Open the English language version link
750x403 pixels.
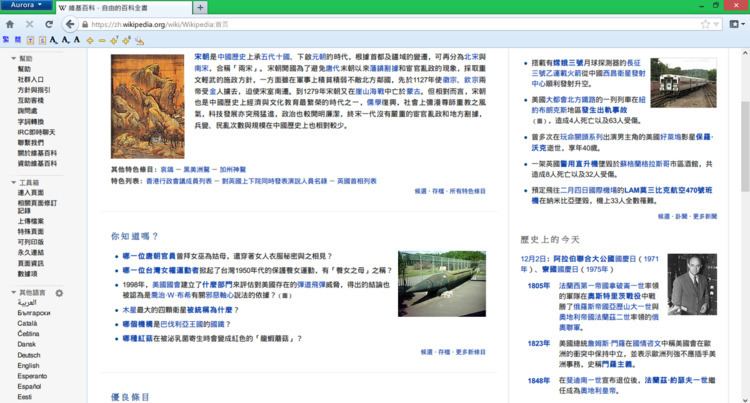(29, 366)
